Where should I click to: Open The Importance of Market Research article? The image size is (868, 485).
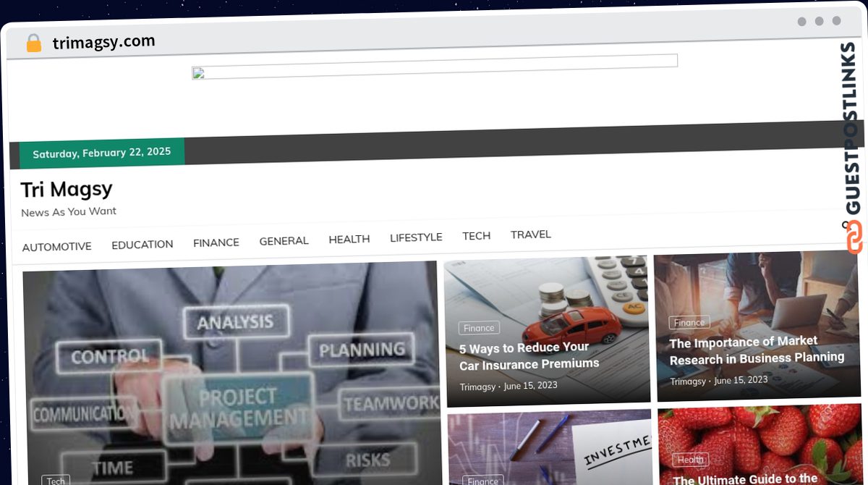click(757, 350)
